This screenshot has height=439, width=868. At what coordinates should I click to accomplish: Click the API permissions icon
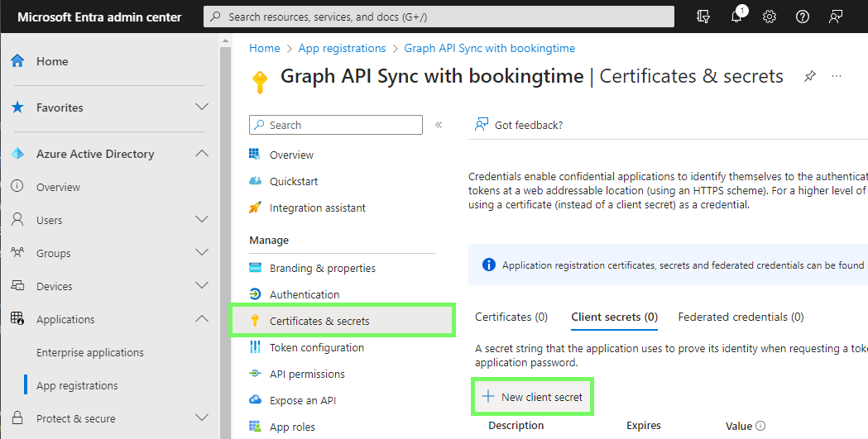[x=255, y=374]
